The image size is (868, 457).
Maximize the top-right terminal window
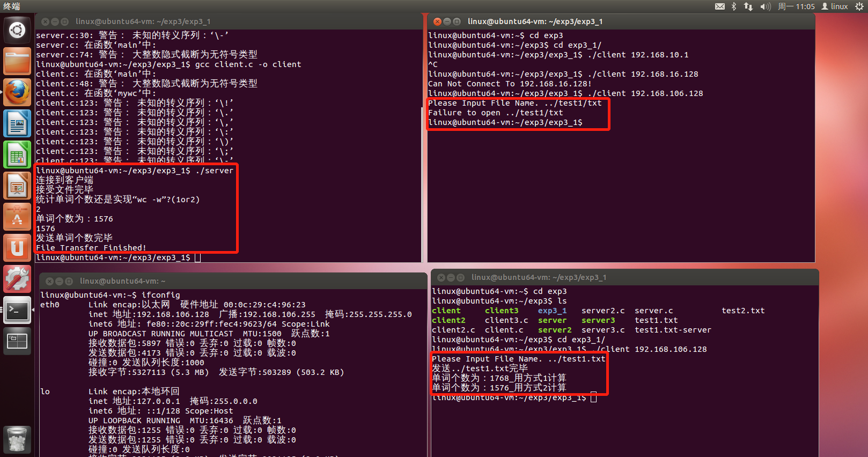[x=457, y=21]
